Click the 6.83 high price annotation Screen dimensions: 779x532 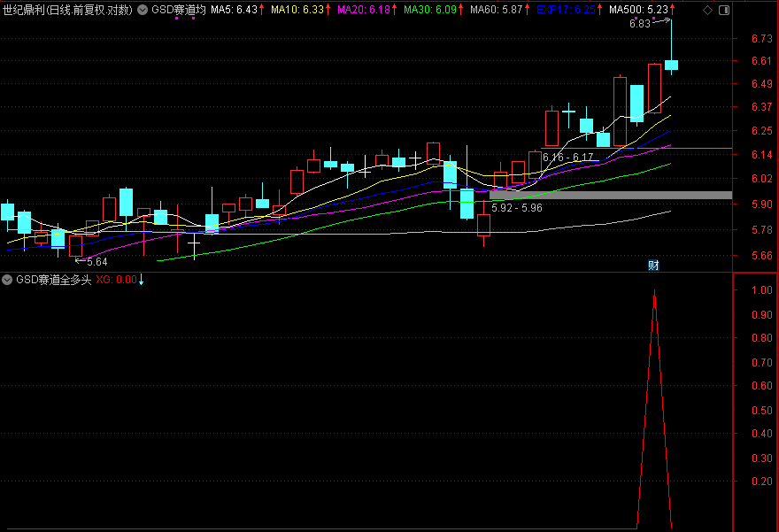639,24
